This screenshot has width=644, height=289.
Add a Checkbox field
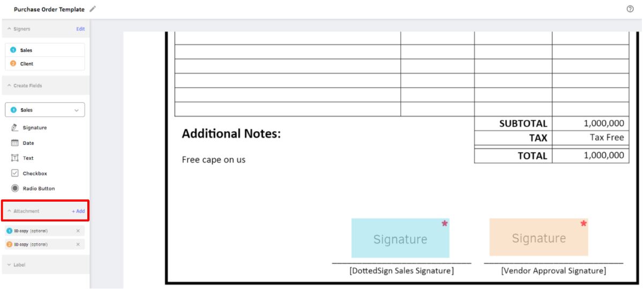click(x=29, y=174)
